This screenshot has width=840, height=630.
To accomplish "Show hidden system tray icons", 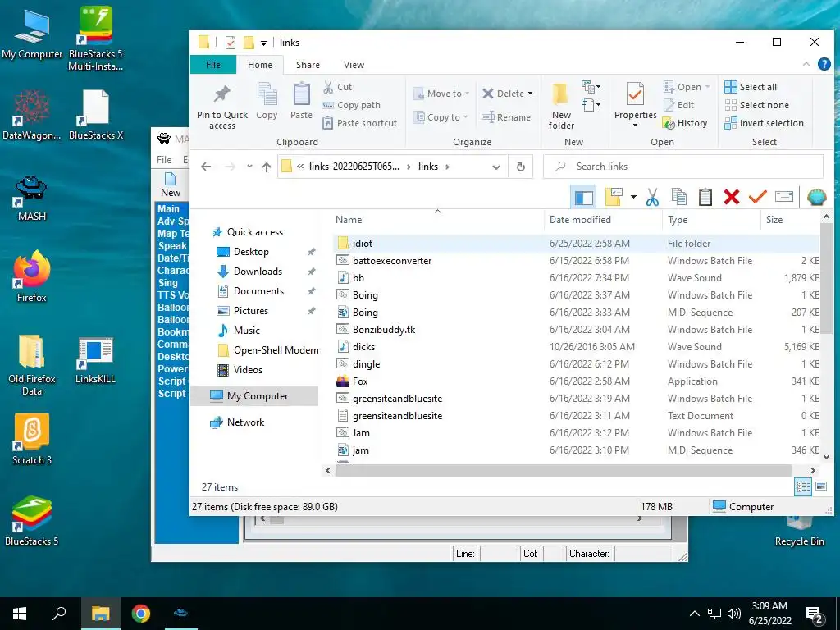I will click(694, 614).
